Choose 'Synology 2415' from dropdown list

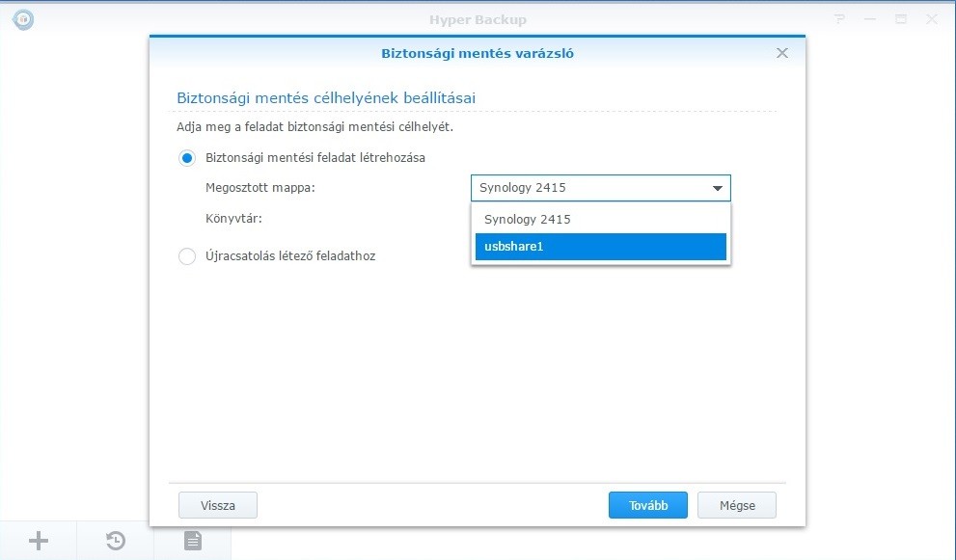[x=601, y=220]
